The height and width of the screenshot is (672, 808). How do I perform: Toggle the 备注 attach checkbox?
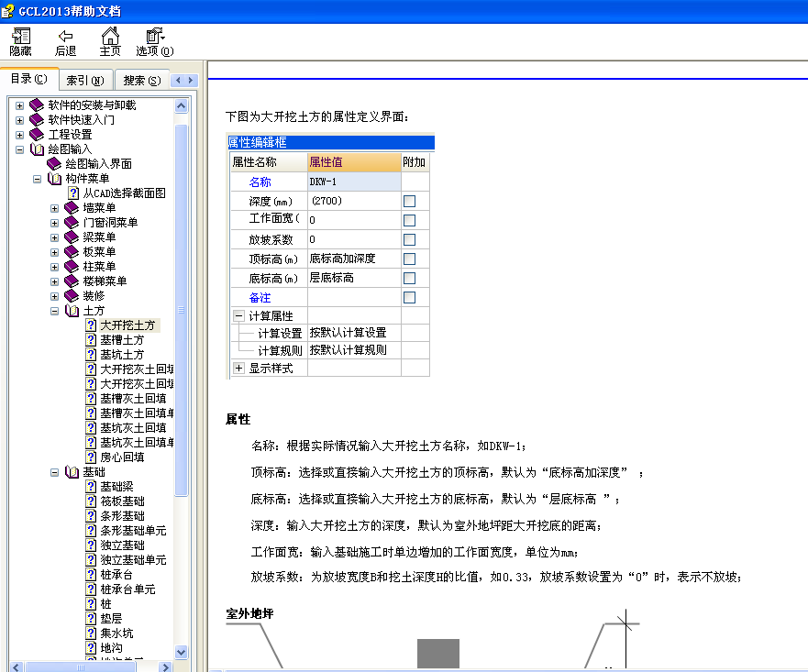(409, 298)
